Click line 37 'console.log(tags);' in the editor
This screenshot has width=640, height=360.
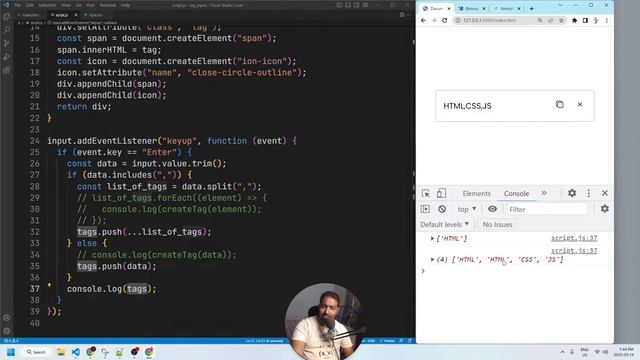111,289
